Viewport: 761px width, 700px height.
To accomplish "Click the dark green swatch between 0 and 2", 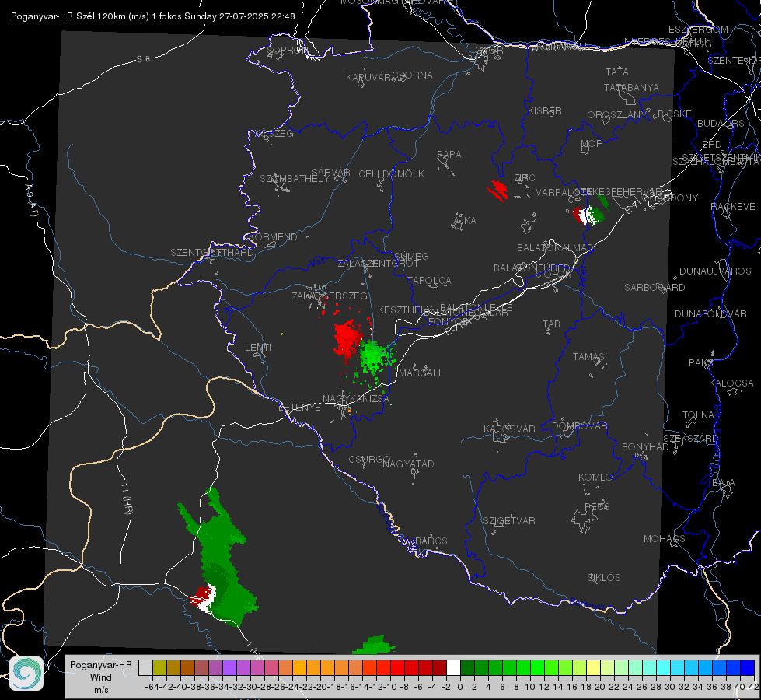I will click(467, 667).
